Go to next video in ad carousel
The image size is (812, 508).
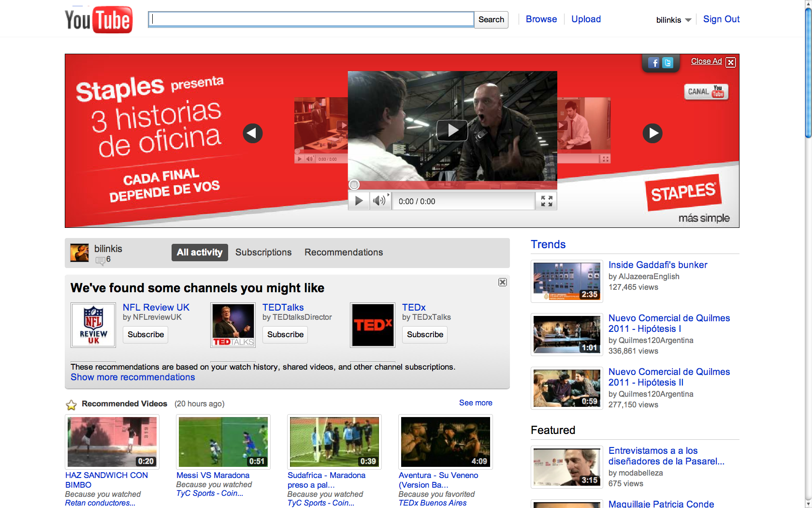coord(652,133)
